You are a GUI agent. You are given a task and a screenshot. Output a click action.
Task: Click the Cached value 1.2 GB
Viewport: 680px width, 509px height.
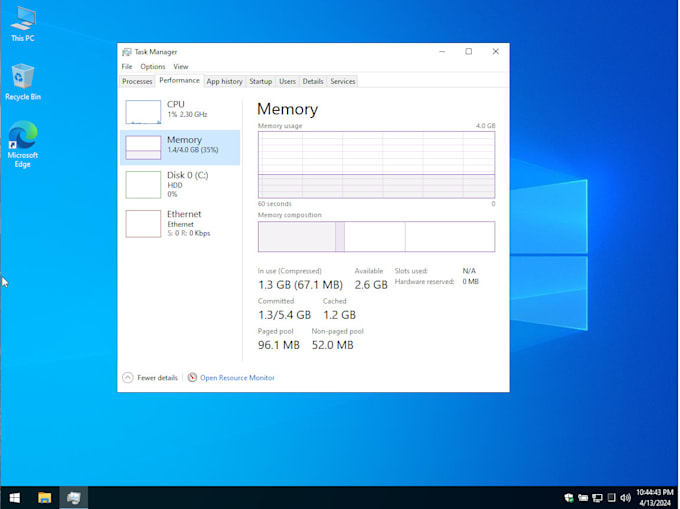[x=339, y=315]
